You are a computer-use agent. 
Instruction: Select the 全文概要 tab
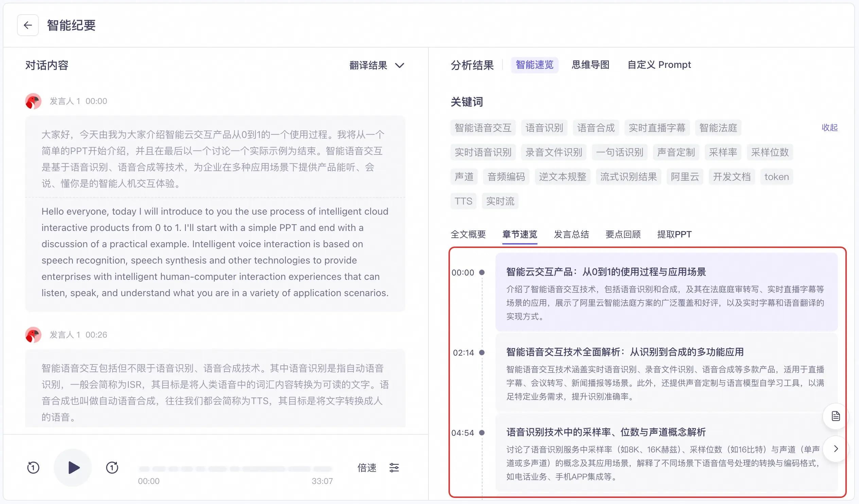coord(468,234)
